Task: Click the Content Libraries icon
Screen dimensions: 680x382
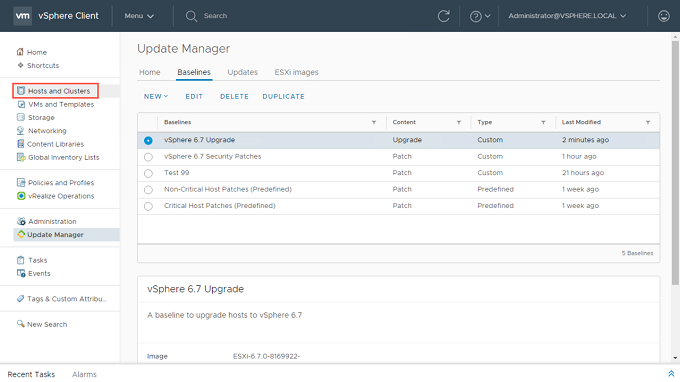Action: pyautogui.click(x=20, y=144)
